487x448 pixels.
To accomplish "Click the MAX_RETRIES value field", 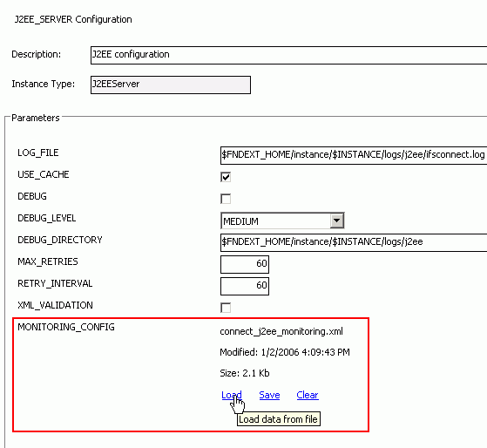I will (245, 264).
